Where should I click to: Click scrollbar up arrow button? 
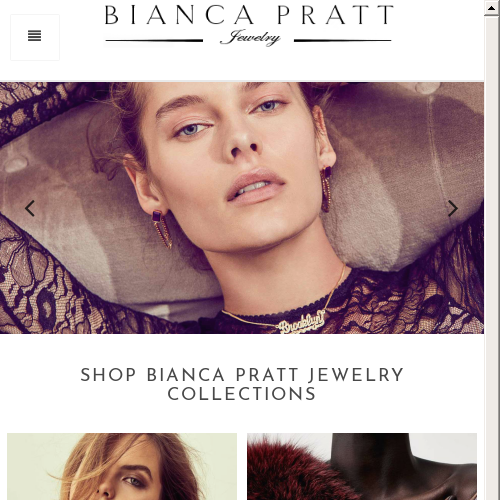[x=491, y=8]
